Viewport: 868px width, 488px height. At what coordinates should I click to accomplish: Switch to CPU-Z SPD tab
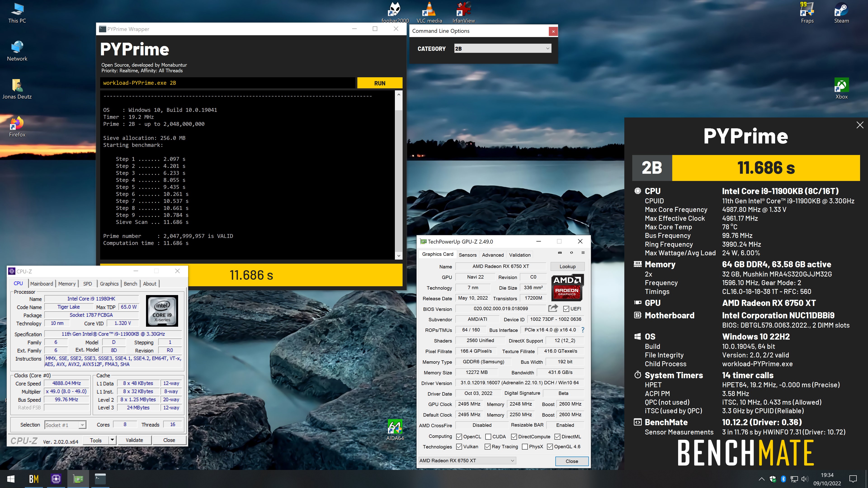pos(88,284)
